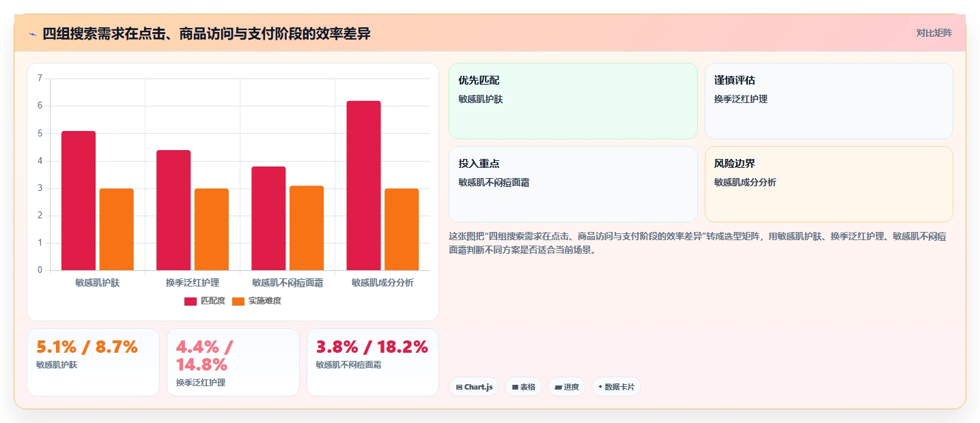Select the 换季泛红护理 orange bar

[212, 229]
